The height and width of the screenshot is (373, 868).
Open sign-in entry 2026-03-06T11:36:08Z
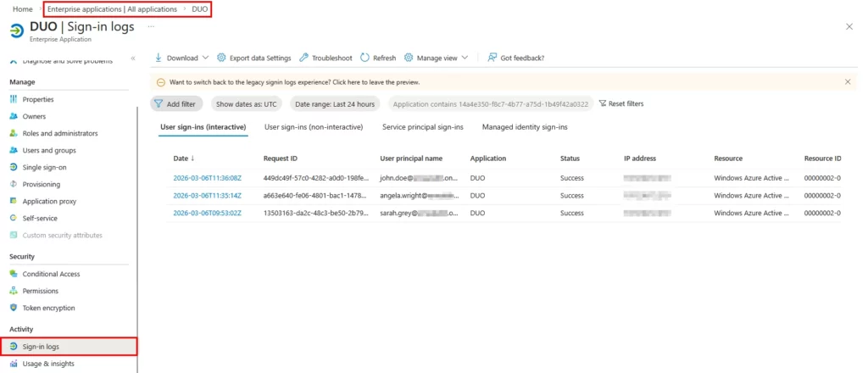208,178
